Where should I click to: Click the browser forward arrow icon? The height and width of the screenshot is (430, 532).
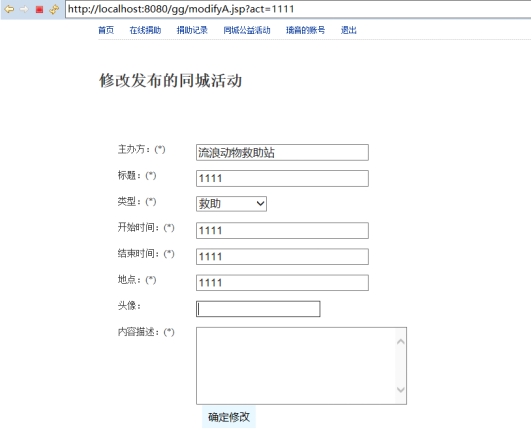[x=24, y=9]
